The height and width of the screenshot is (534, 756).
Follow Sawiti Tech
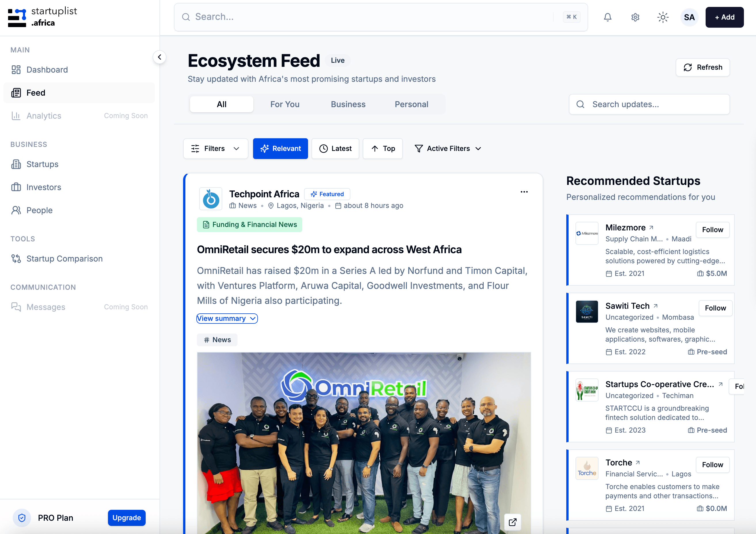(x=715, y=308)
